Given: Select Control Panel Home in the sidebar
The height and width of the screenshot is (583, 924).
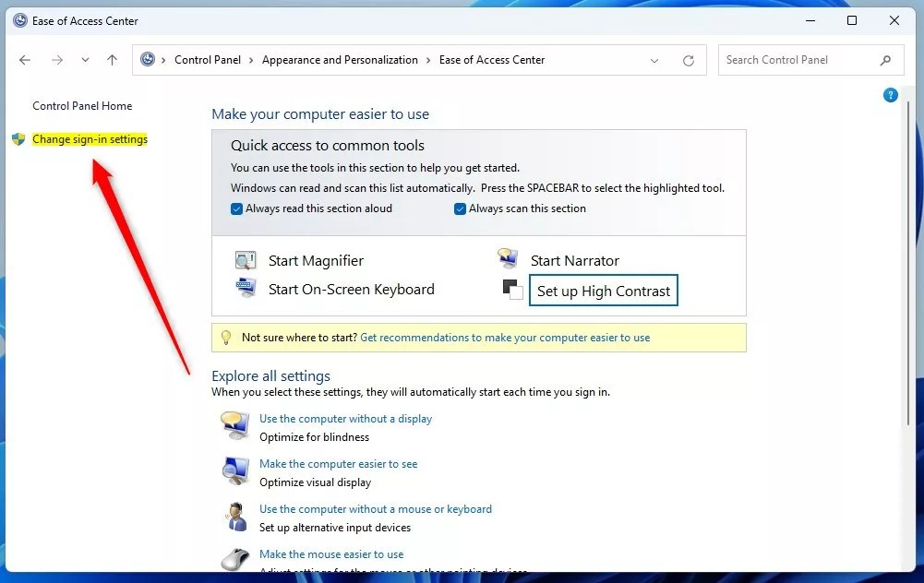Looking at the screenshot, I should [x=81, y=105].
